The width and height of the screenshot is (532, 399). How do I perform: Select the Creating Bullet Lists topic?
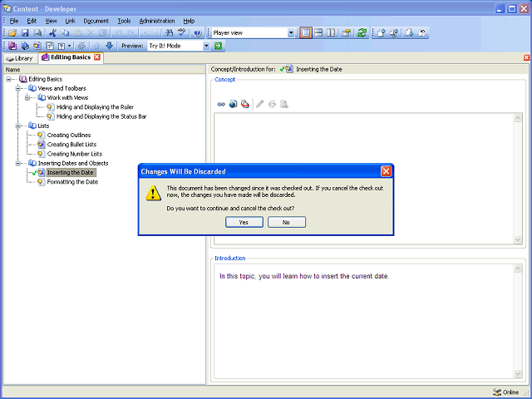71,145
